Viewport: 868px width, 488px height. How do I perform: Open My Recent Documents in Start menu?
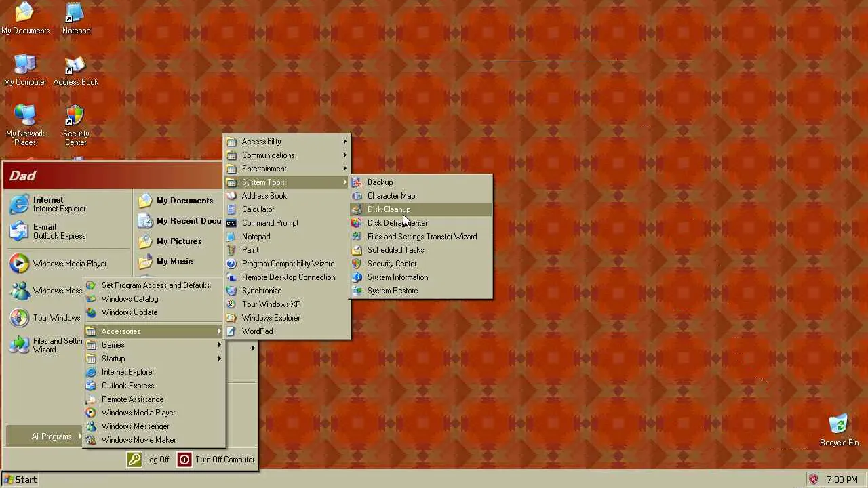point(179,221)
